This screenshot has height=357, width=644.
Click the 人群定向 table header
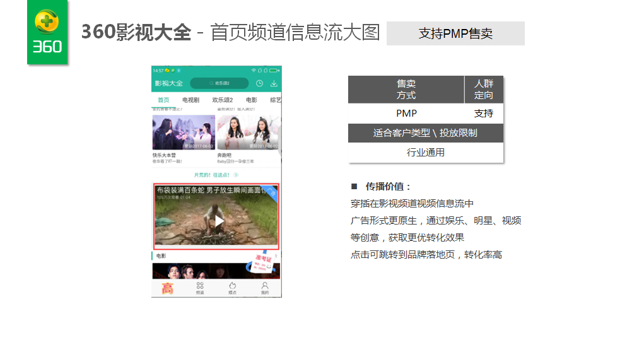click(x=484, y=89)
